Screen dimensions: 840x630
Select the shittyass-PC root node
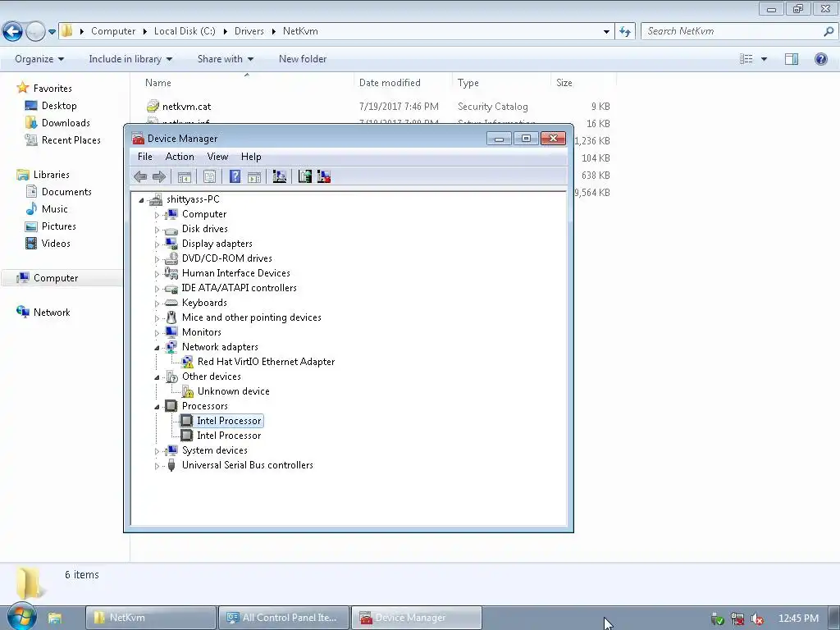click(x=193, y=199)
